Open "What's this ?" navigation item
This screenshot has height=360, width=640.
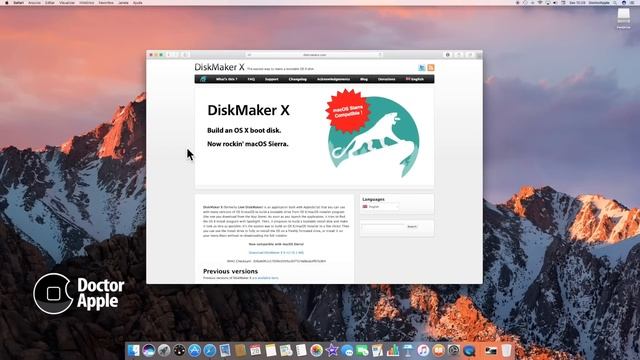(x=227, y=79)
